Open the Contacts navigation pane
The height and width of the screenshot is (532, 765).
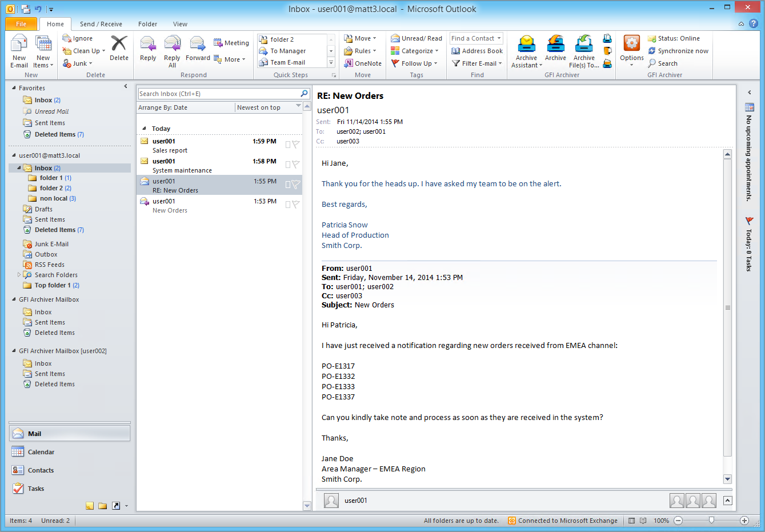click(x=70, y=470)
